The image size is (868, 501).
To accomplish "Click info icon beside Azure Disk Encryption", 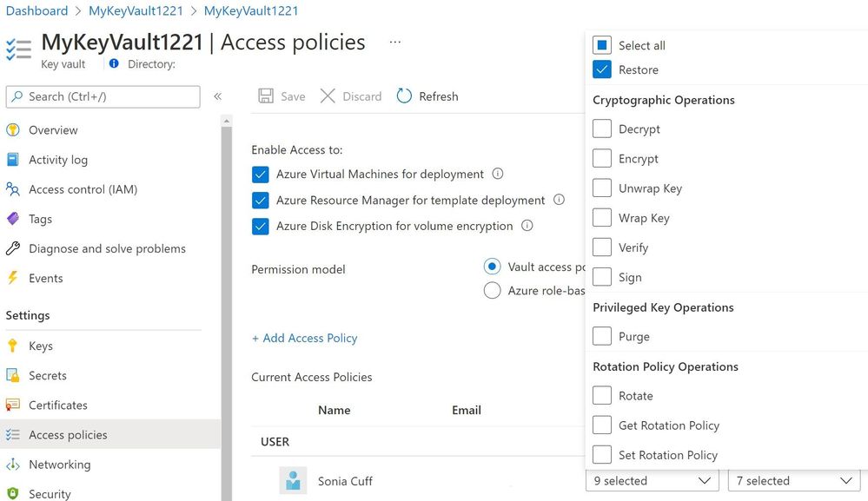I will tap(527, 226).
